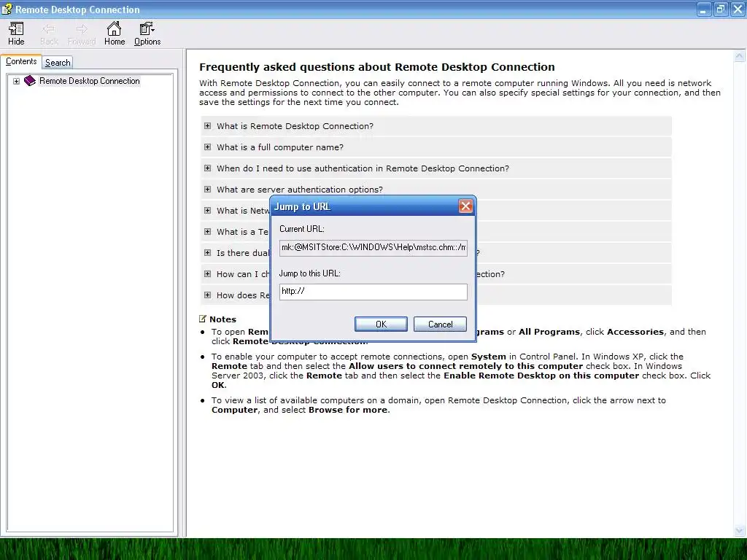Switch to the Search tab
This screenshot has width=747, height=560.
[x=58, y=63]
